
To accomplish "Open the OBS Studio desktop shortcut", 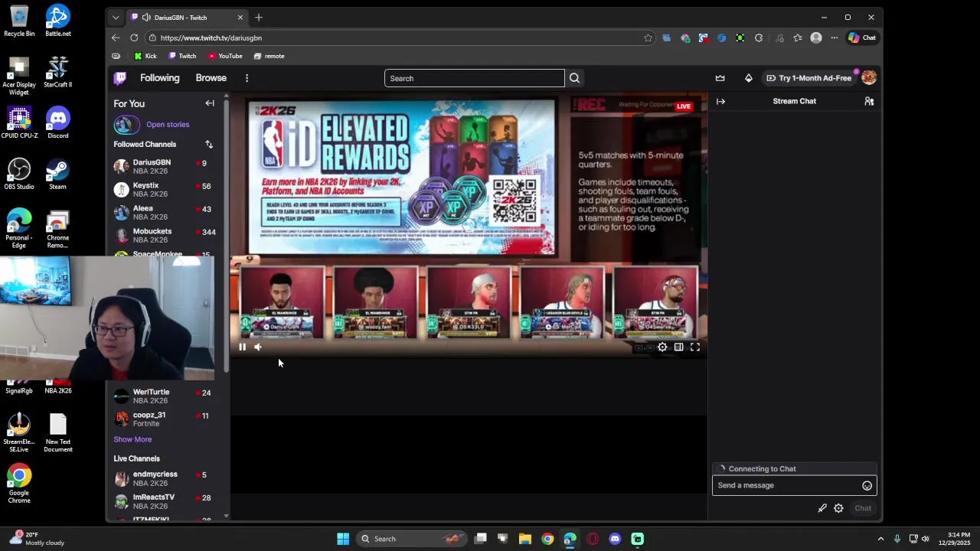I will pyautogui.click(x=19, y=174).
